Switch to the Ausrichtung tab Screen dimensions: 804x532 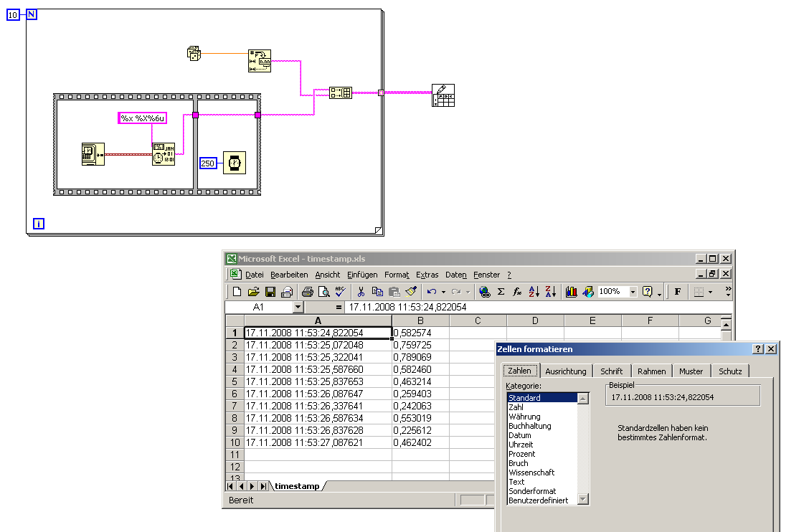(x=566, y=371)
